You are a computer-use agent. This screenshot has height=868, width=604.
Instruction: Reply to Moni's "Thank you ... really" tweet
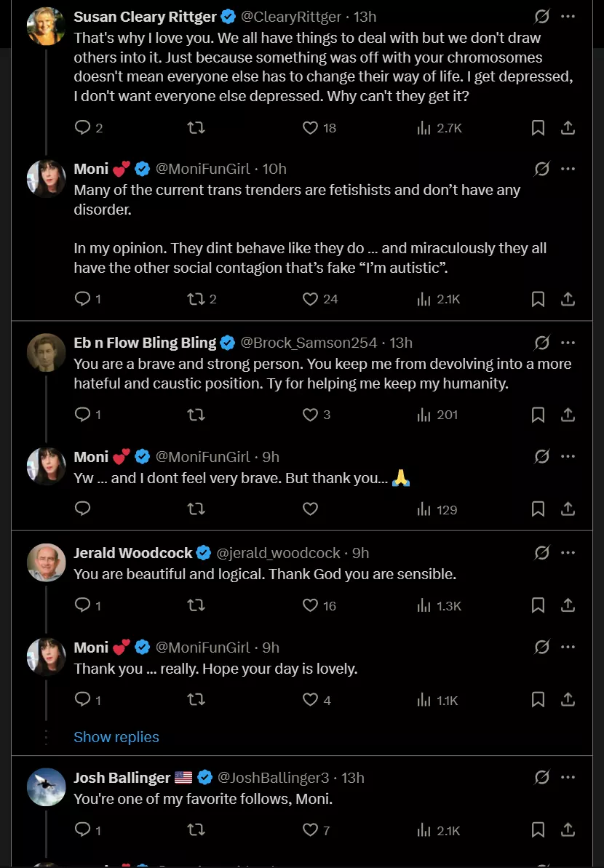pyautogui.click(x=83, y=700)
